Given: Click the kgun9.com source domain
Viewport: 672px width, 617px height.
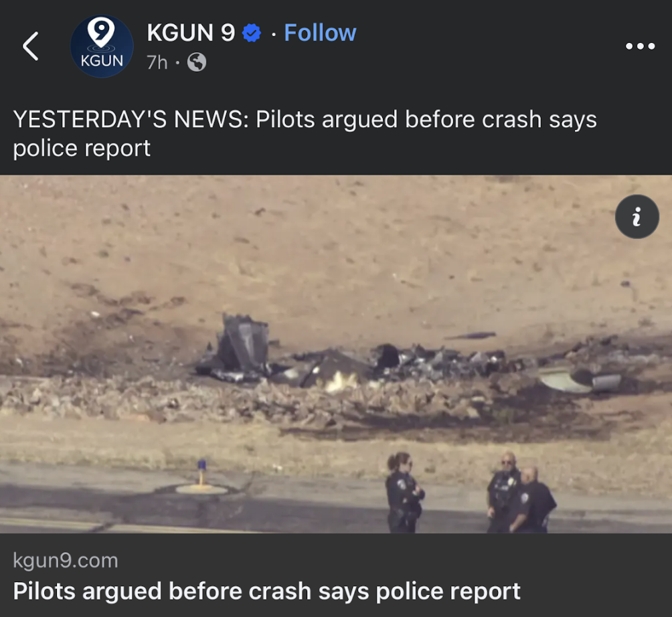Looking at the screenshot, I should coord(65,560).
